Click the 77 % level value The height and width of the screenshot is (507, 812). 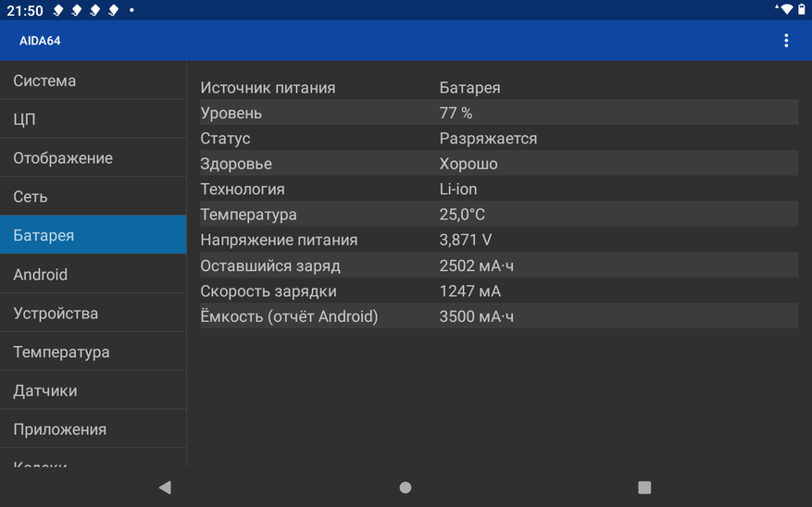456,113
